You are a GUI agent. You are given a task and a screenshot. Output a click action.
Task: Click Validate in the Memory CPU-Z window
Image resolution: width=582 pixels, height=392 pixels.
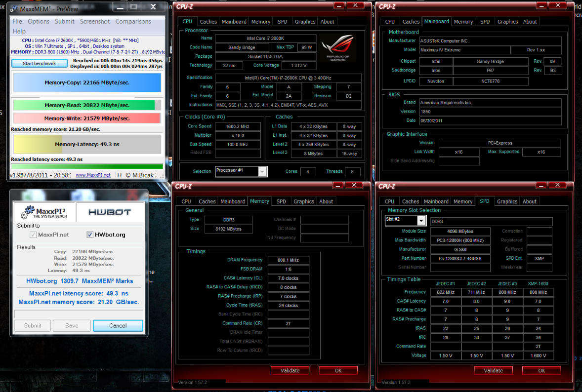[290, 370]
